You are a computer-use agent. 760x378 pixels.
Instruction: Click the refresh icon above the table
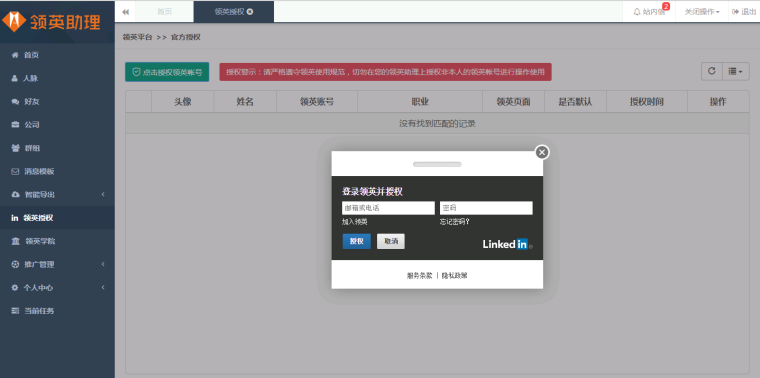click(x=712, y=71)
